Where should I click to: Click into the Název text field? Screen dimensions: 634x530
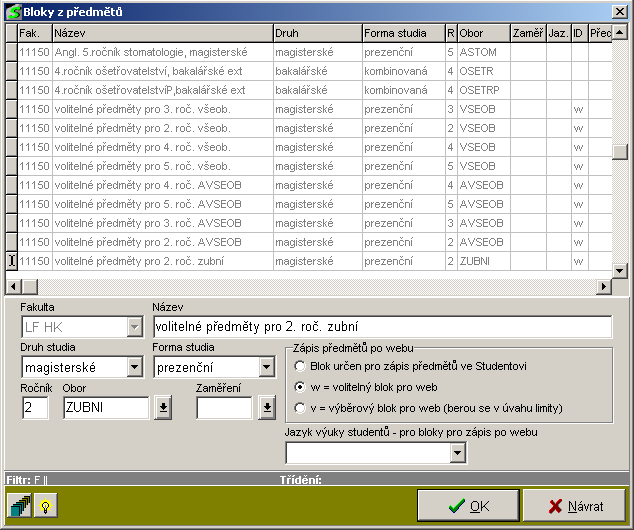click(380, 327)
